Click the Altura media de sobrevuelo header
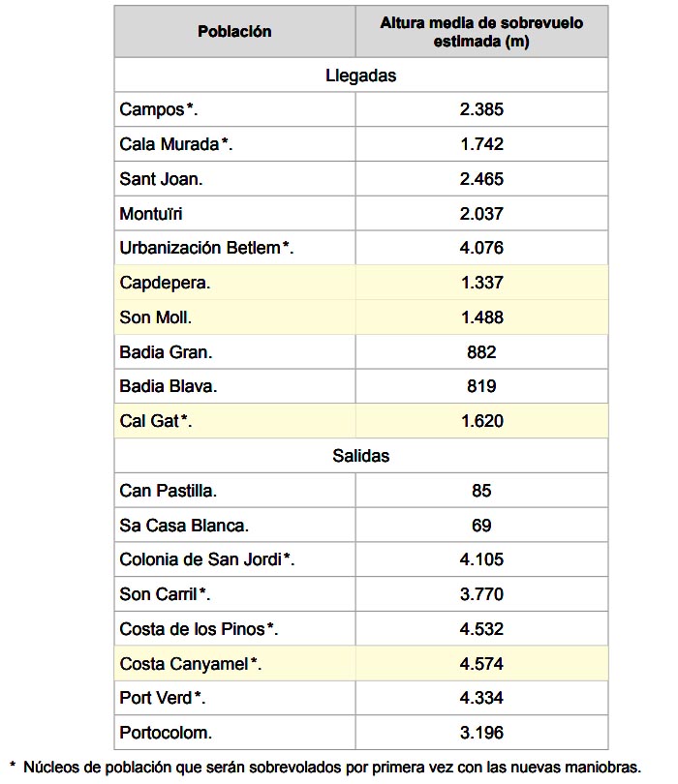 (x=481, y=32)
